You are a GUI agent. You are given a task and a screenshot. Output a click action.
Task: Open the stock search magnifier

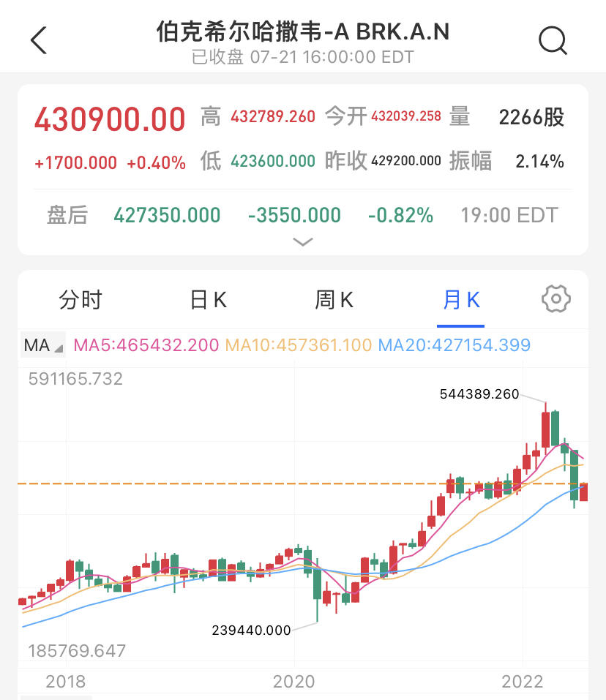(x=553, y=41)
